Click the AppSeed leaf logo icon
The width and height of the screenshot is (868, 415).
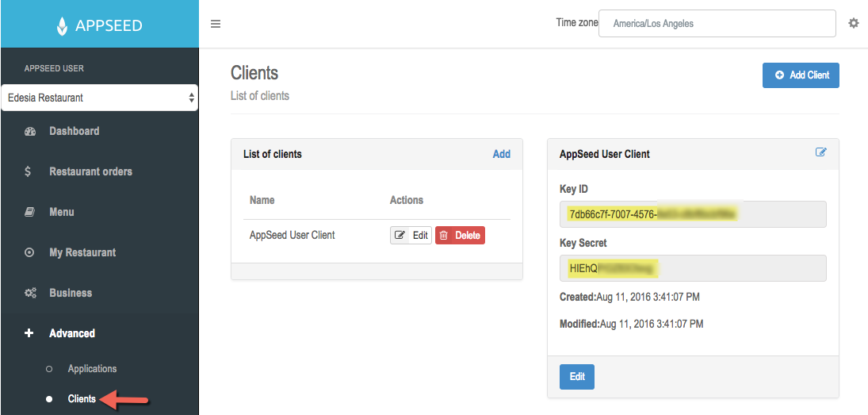(63, 25)
